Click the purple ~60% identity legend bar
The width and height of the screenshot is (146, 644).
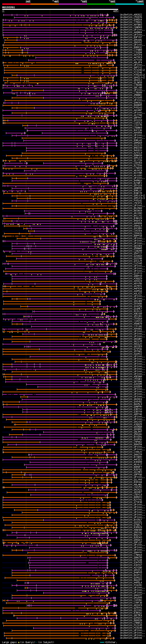73,4
